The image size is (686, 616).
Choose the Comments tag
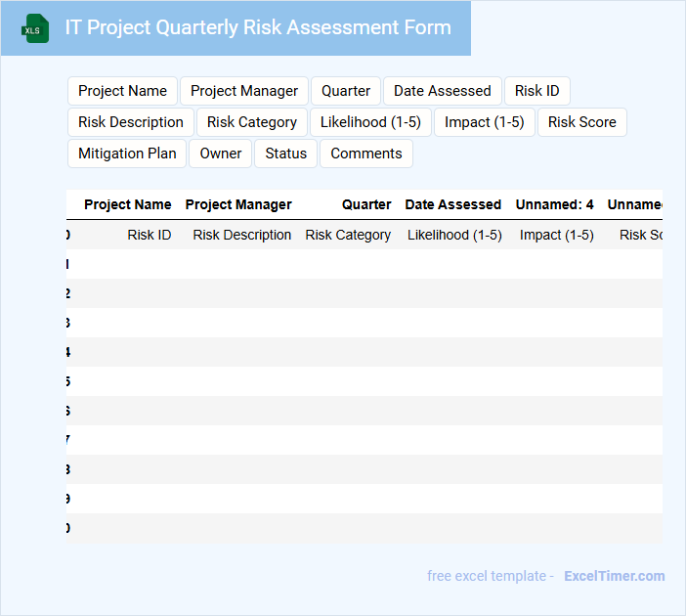coord(365,154)
